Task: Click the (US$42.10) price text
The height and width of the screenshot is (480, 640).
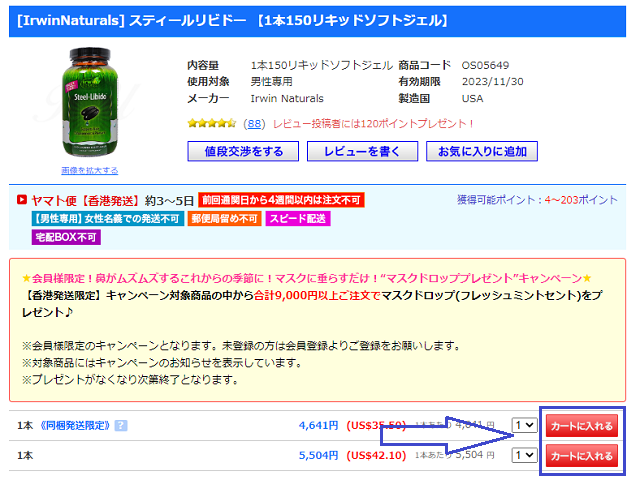Action: 376,455
